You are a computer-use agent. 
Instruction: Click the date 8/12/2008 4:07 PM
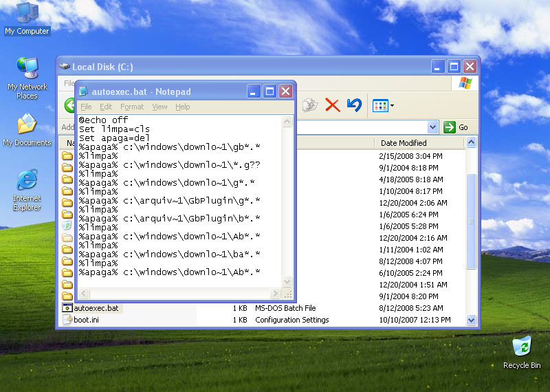410,261
